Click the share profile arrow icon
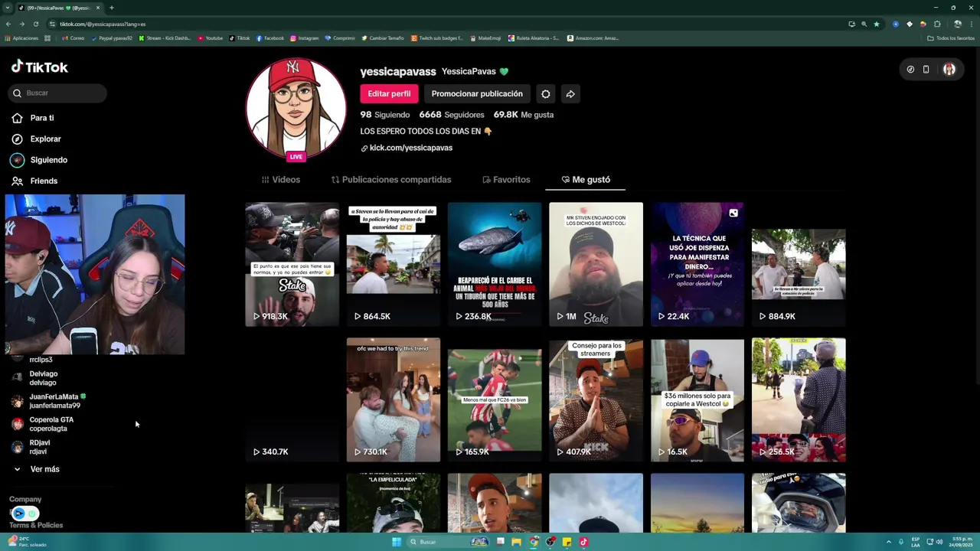Image resolution: width=980 pixels, height=551 pixels. click(570, 94)
